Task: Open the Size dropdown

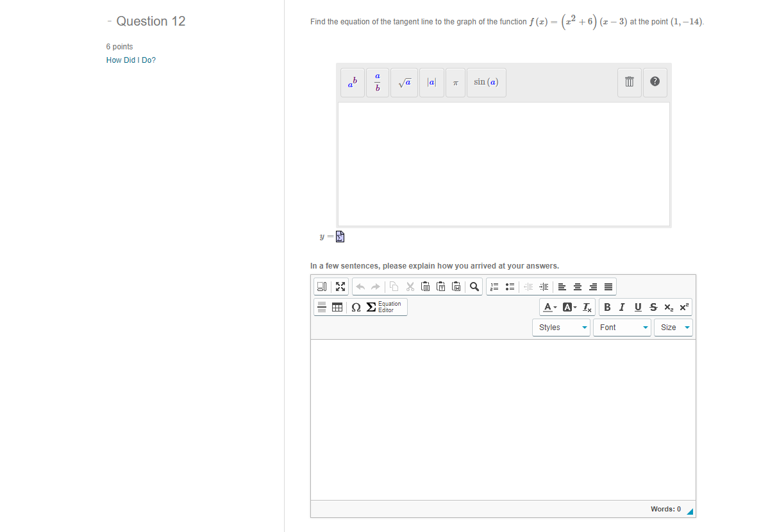Action: [x=673, y=327]
